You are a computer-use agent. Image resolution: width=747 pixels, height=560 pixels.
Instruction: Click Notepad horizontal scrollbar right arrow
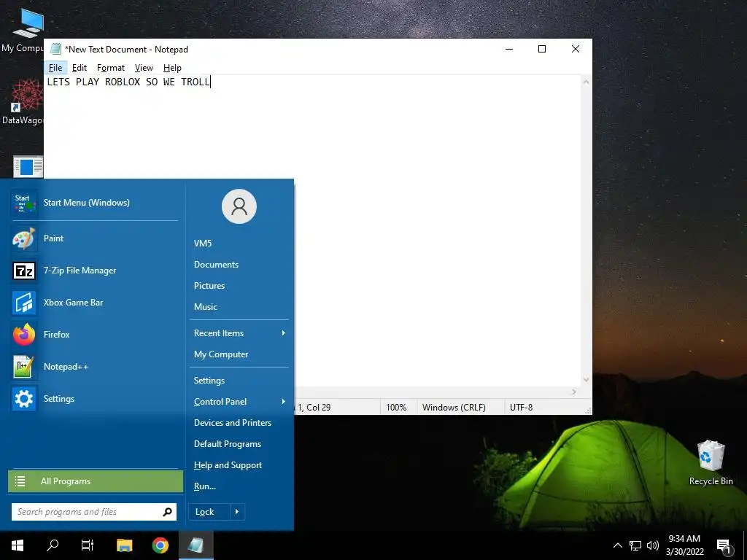574,392
